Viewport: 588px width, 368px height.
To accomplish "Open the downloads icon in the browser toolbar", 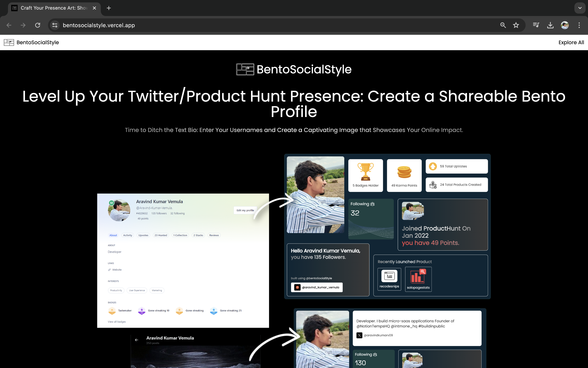I will (550, 25).
